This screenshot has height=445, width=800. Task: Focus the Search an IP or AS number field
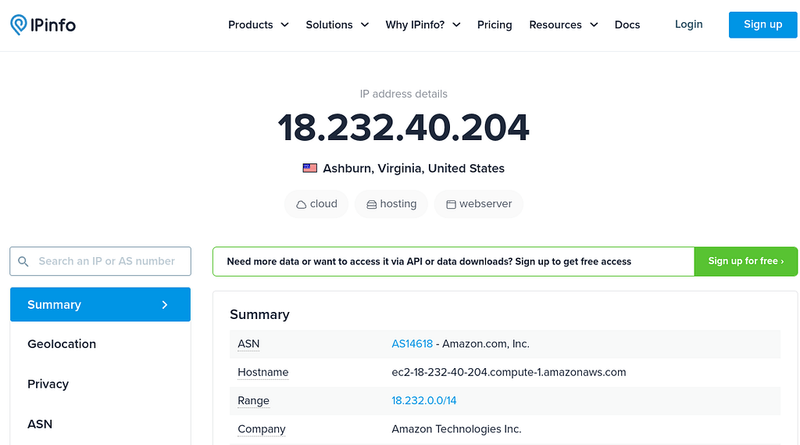[101, 261]
